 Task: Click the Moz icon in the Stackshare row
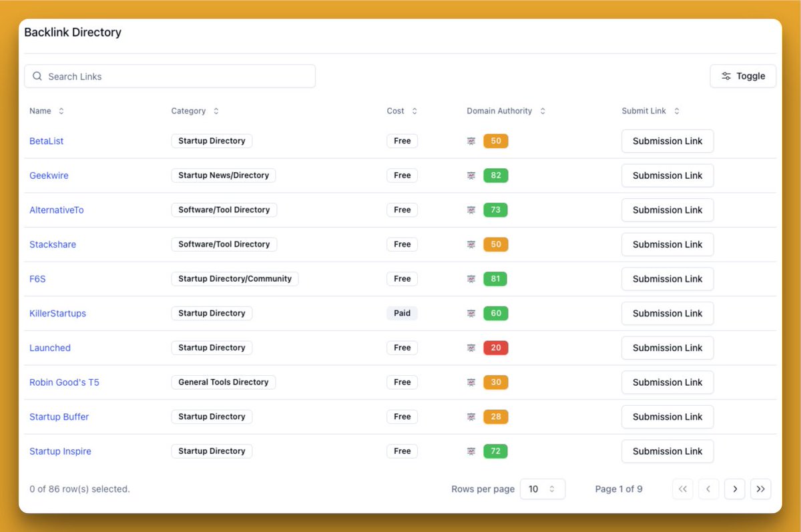pos(471,244)
